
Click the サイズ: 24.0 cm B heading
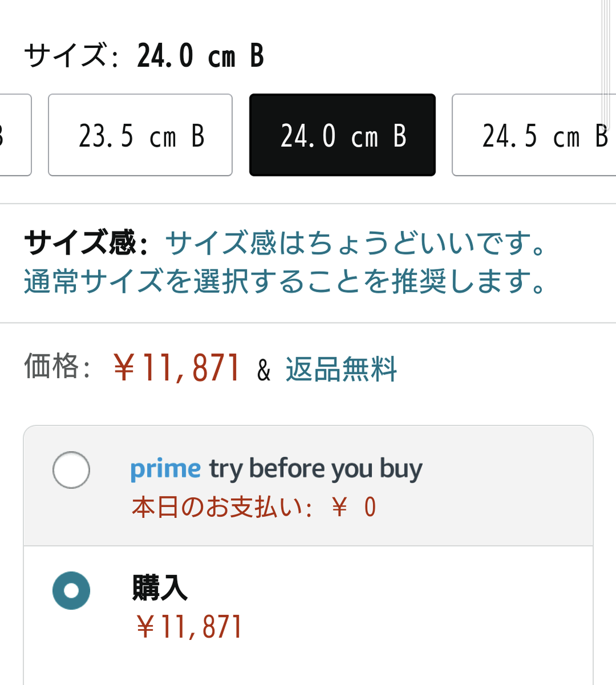click(x=144, y=56)
